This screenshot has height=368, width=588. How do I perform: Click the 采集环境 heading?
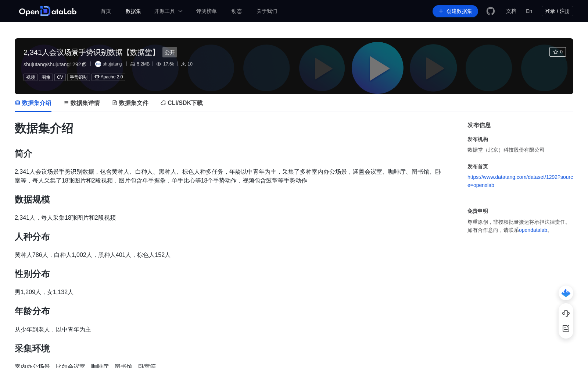32,348
